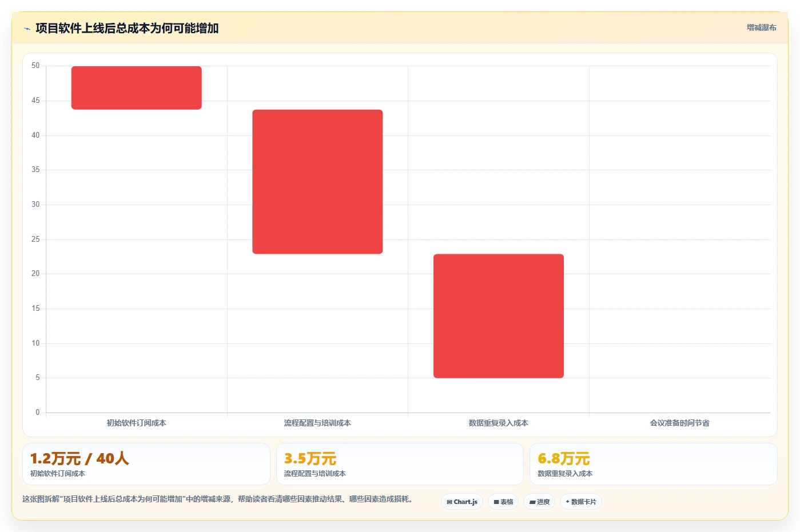Select the 数据卡片 chip
Screen dimensions: 800x532
pos(581,502)
